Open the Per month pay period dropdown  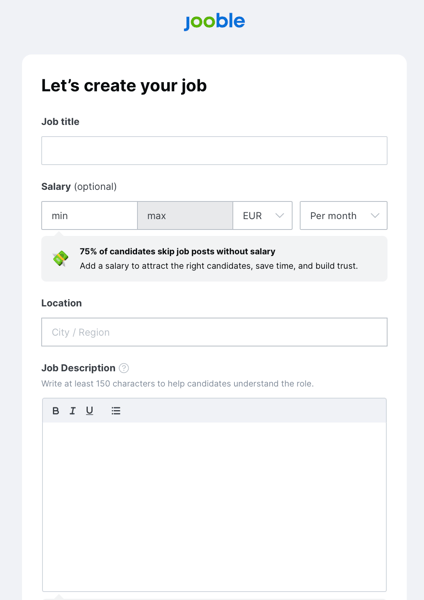(344, 215)
